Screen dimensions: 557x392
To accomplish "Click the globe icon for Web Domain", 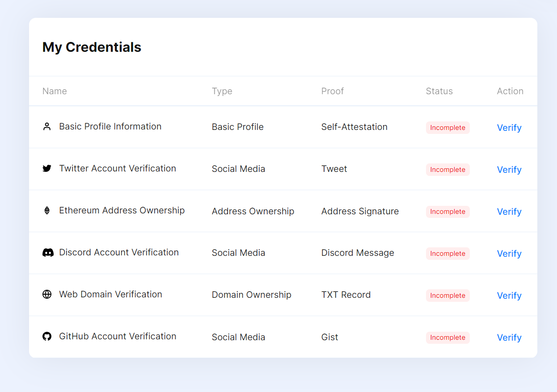I will [x=47, y=295].
